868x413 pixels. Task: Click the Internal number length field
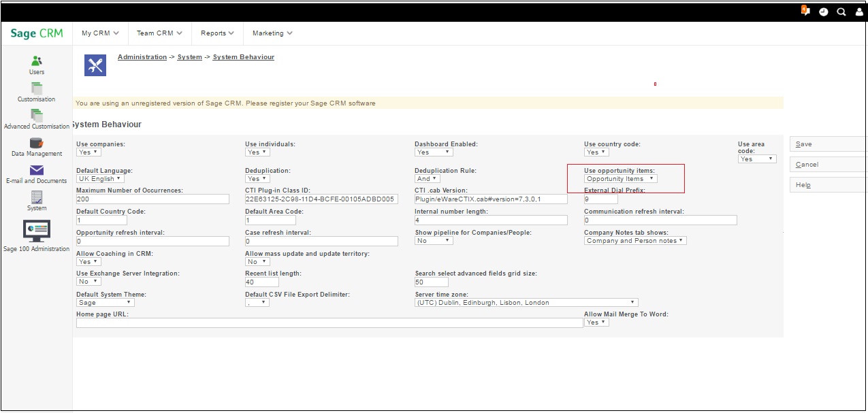[491, 220]
